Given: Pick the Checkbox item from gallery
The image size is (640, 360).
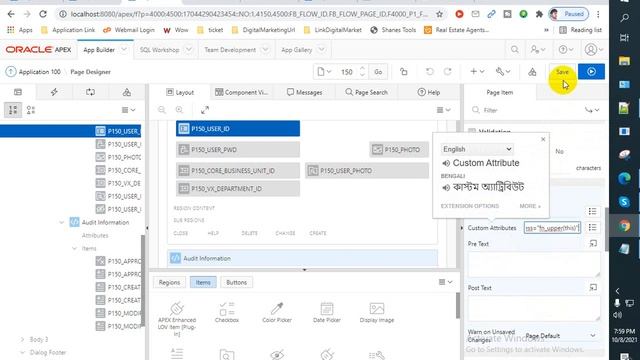Looking at the screenshot, I should point(227,313).
